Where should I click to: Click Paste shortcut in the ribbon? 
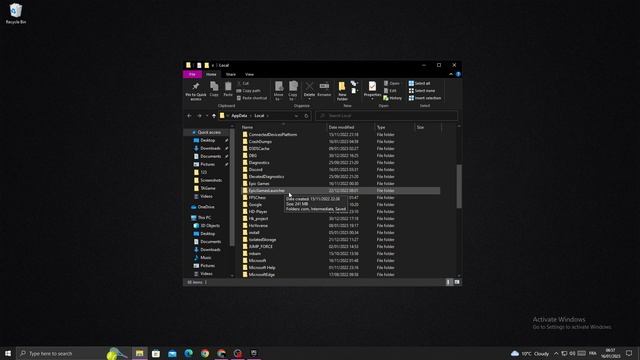tap(252, 98)
